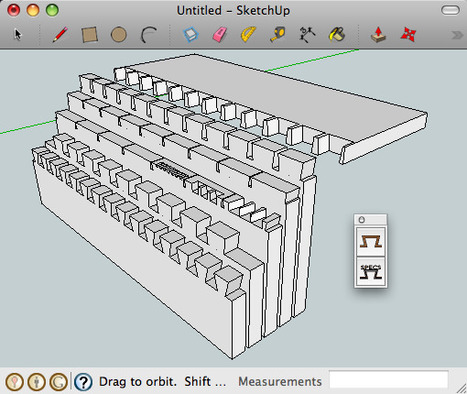
Task: Select the Arc tool
Action: point(148,35)
